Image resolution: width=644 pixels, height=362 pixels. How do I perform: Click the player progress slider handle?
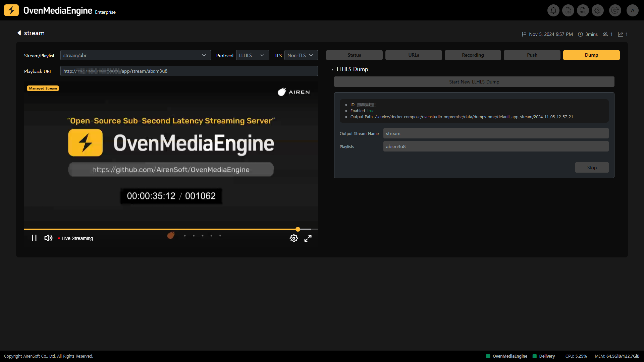pos(298,229)
